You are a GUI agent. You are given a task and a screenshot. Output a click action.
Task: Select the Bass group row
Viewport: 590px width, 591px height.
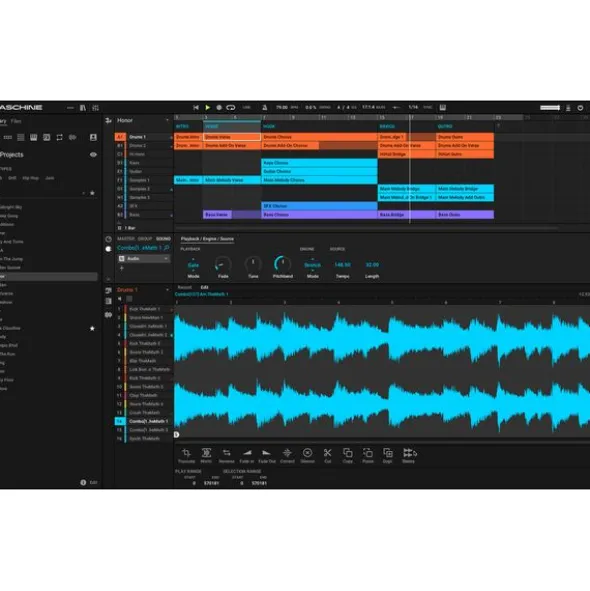click(144, 215)
